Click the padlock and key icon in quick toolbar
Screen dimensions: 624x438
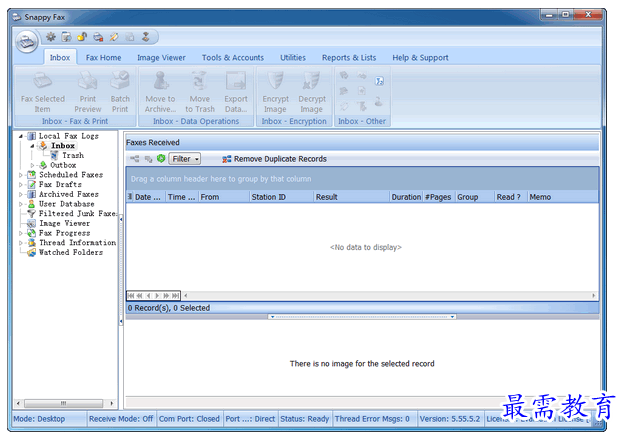coord(82,37)
